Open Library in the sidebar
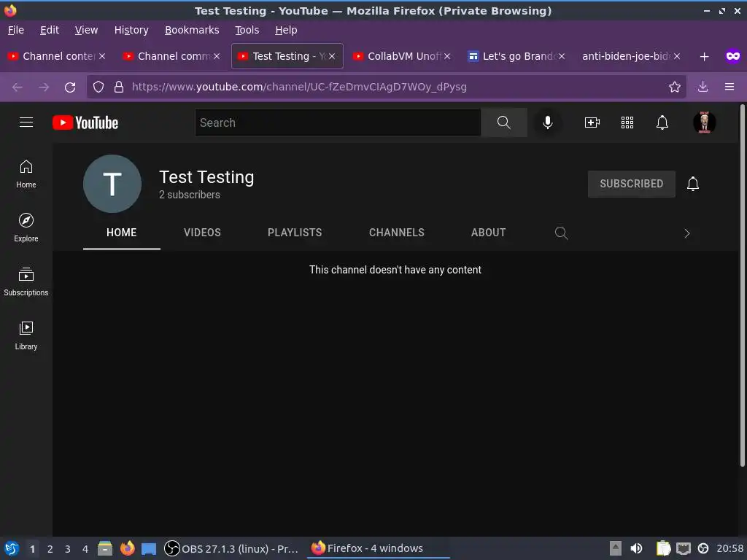Image resolution: width=747 pixels, height=560 pixels. click(26, 335)
